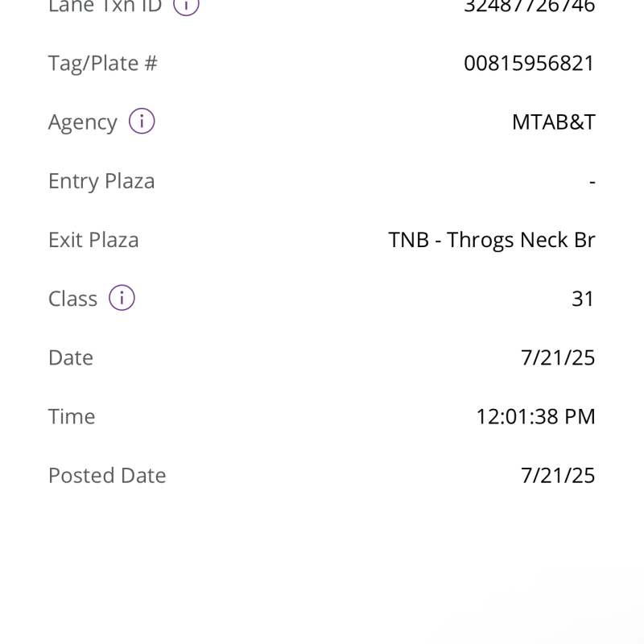Select the Posted Date value 7/21/25

tap(558, 475)
